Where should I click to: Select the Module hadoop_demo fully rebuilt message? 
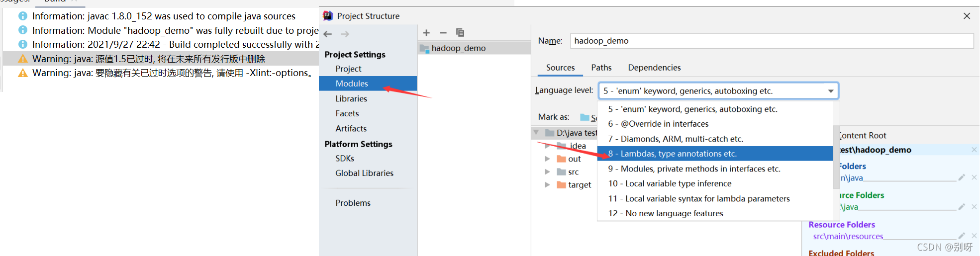click(175, 30)
